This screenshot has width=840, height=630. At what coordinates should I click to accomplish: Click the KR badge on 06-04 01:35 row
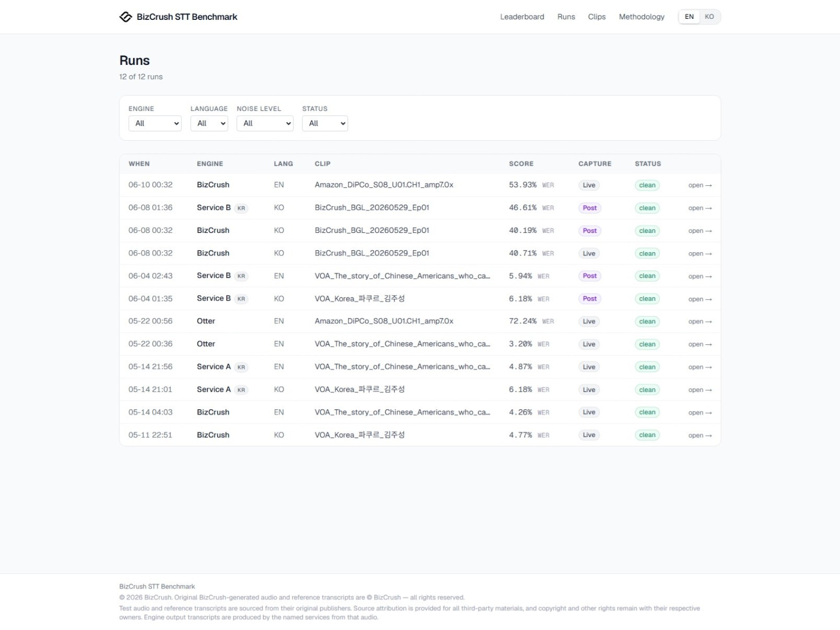(x=241, y=299)
